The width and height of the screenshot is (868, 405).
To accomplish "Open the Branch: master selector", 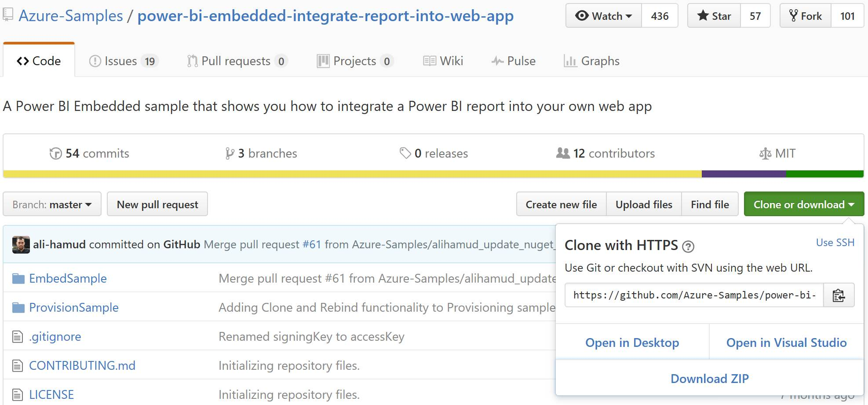I will 52,204.
